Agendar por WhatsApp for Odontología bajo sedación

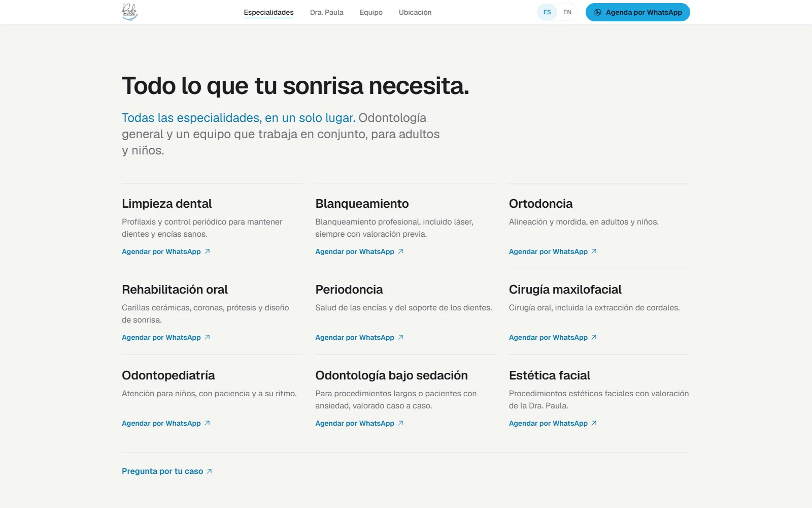click(x=359, y=423)
